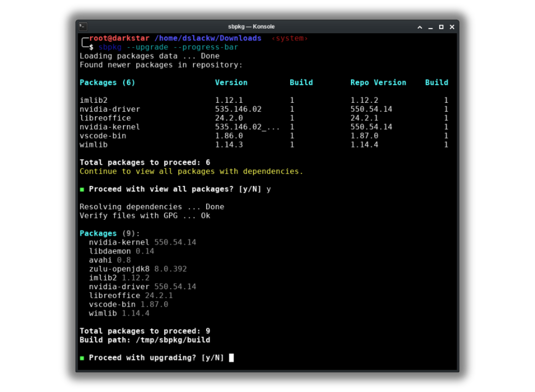
Task: Click the 'sbpkg --upgrade --progress-bar' command text
Action: pos(168,47)
